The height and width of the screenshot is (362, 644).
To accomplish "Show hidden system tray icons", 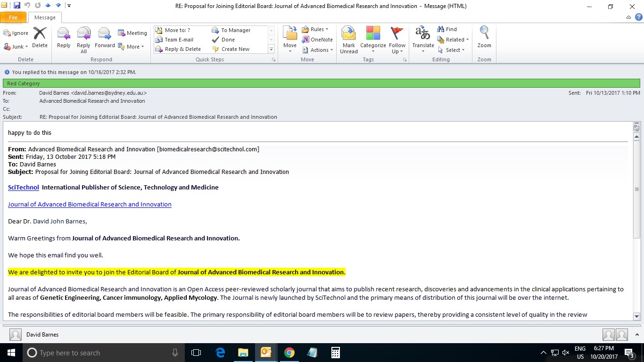I will 543,353.
